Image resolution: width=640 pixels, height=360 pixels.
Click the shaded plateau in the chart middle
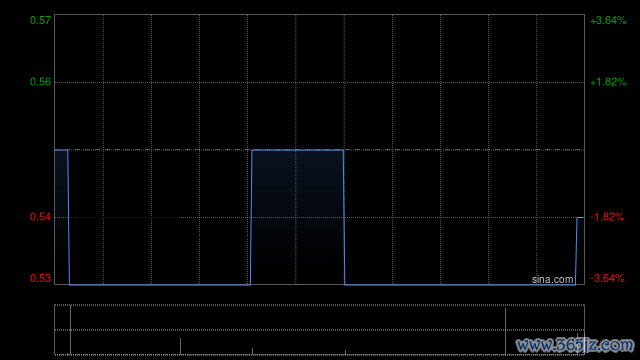pos(298,216)
